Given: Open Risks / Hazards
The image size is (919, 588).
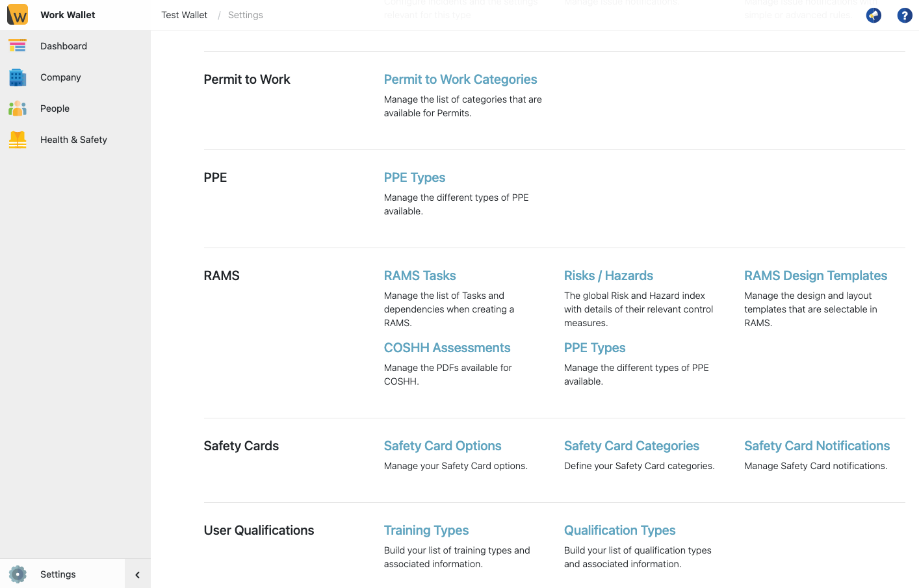Looking at the screenshot, I should click(608, 275).
